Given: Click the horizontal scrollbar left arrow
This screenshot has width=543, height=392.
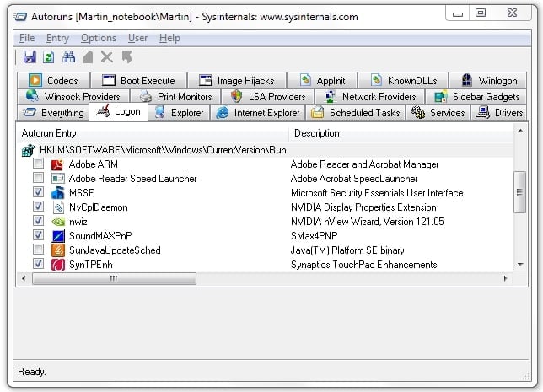Looking at the screenshot, I should pos(24,278).
